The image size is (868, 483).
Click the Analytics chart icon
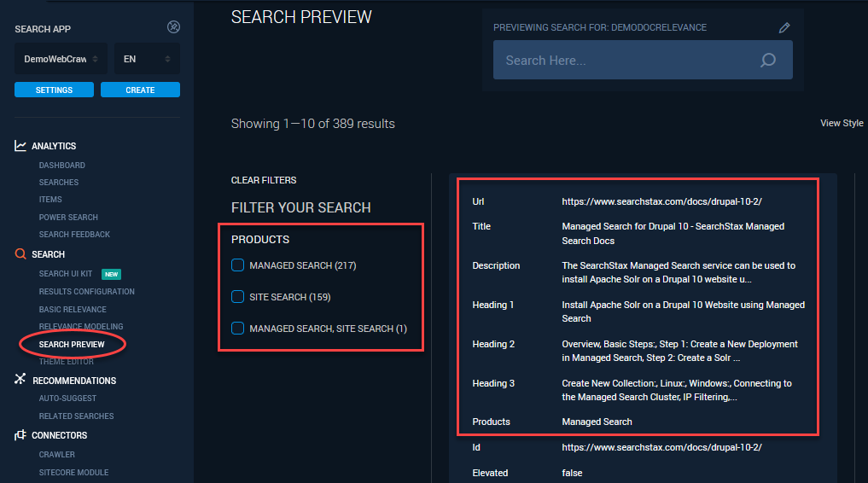click(x=20, y=146)
